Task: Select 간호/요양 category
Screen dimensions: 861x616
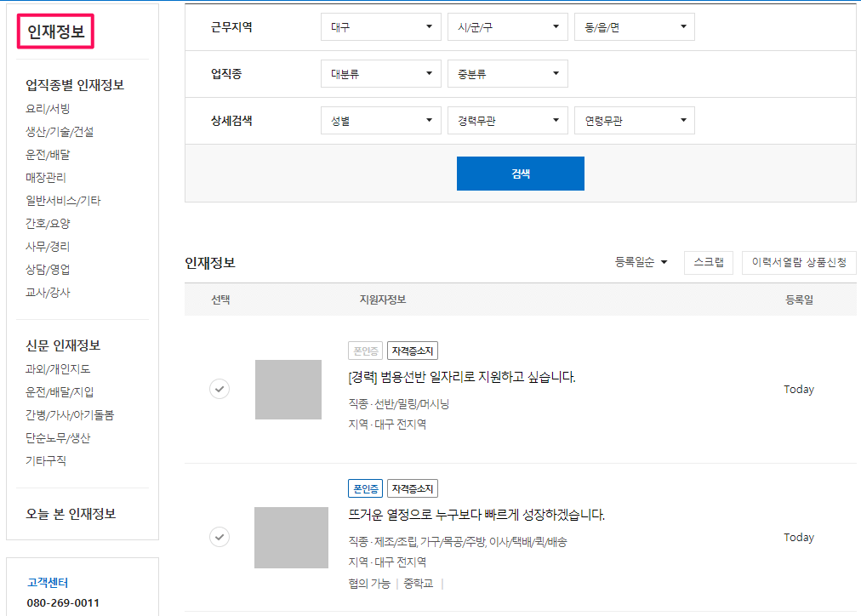Action: point(48,224)
